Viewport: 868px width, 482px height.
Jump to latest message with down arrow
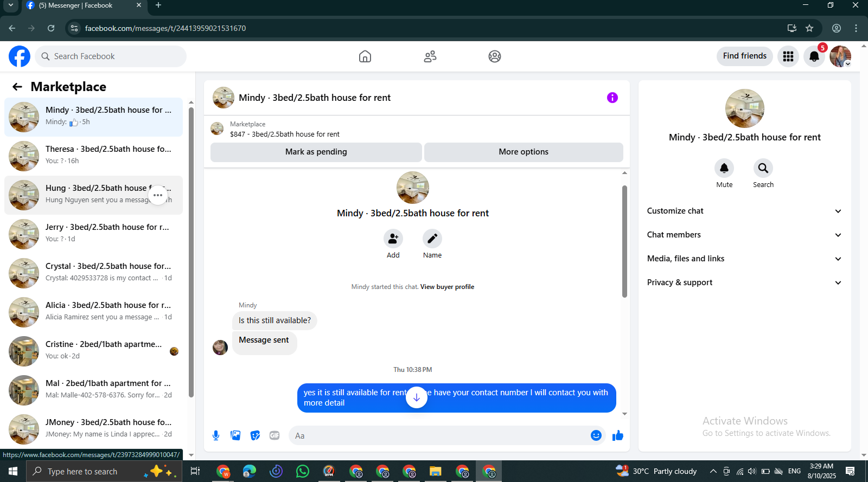tap(417, 397)
